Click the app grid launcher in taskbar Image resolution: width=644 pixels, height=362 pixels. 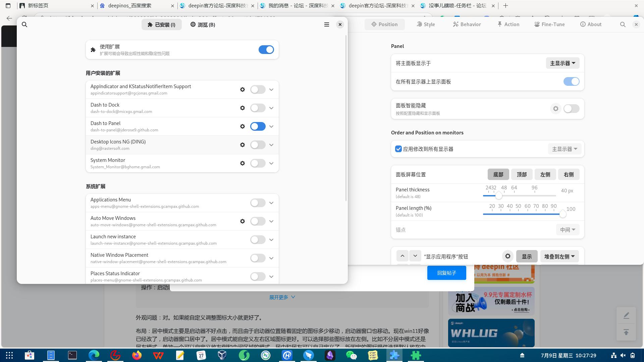click(x=9, y=355)
